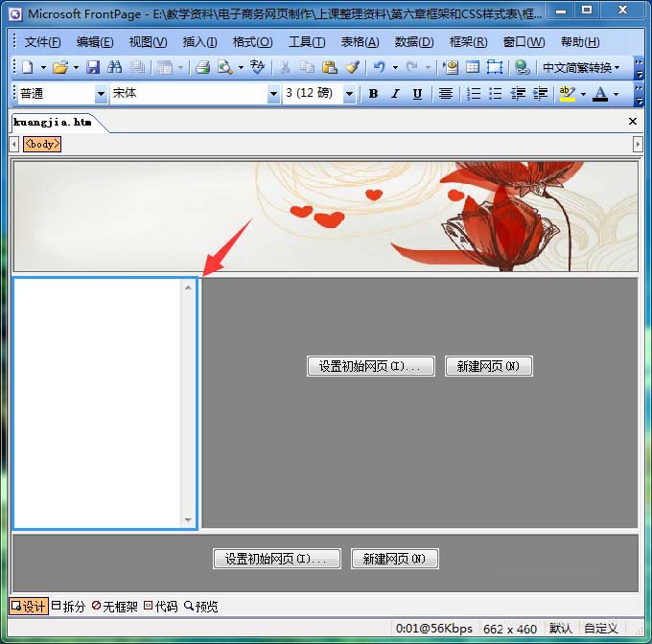Open the 框架(R) menu
This screenshot has height=644, width=652.
click(468, 42)
